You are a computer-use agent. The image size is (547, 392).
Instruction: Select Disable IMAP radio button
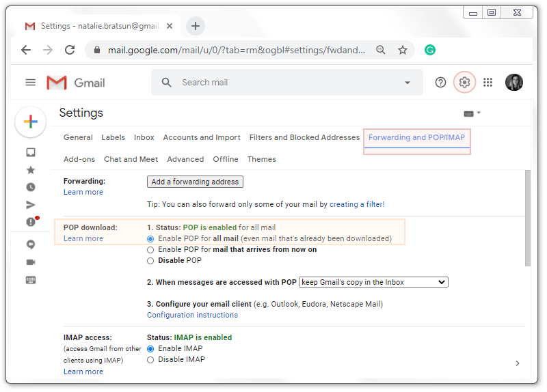pyautogui.click(x=150, y=360)
